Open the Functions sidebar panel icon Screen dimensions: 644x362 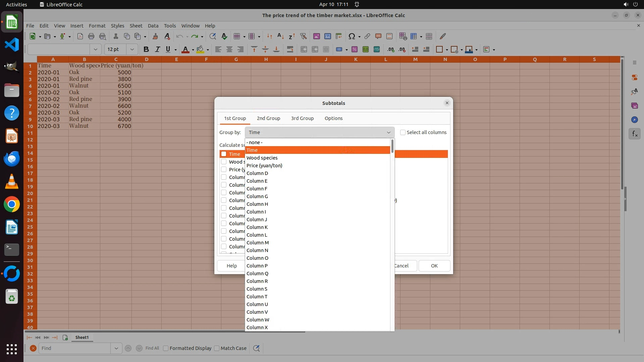click(x=634, y=134)
